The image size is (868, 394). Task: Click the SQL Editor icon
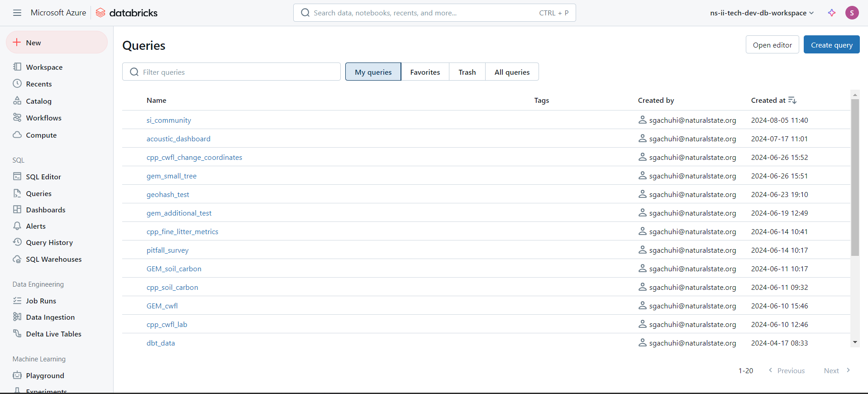coord(17,176)
